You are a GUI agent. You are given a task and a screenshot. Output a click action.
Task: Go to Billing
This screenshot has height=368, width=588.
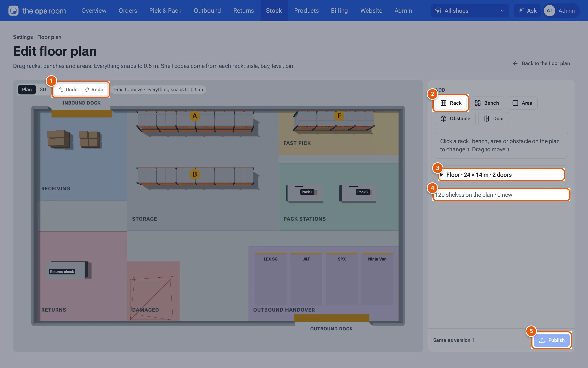pos(339,11)
